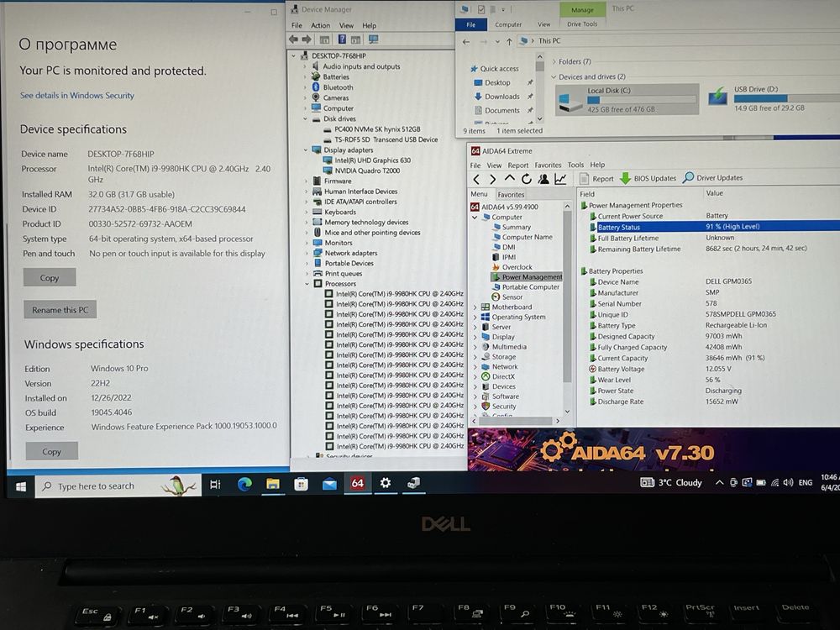Screen dimensions: 840x630
Task: Open File menu in Device Manager
Action: point(297,25)
